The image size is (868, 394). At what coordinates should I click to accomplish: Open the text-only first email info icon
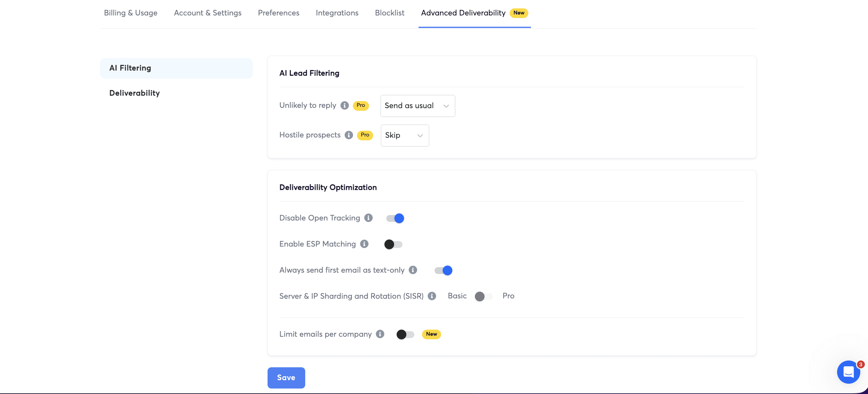[413, 270]
